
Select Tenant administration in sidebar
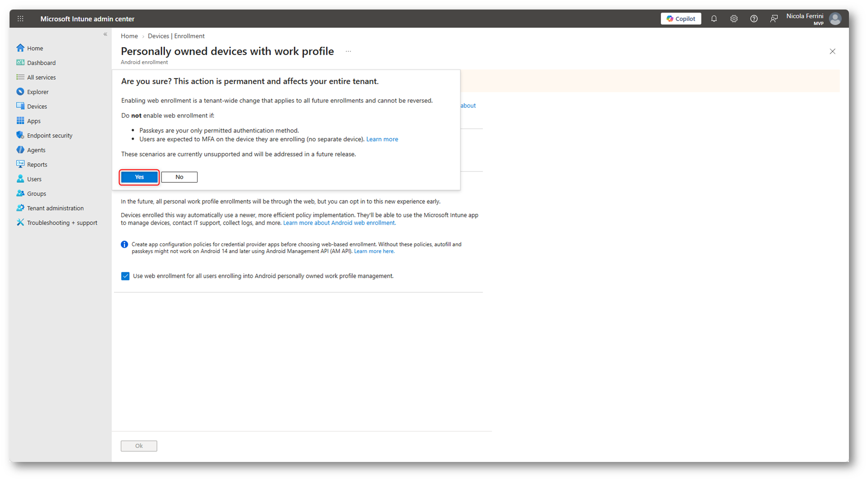pos(55,208)
